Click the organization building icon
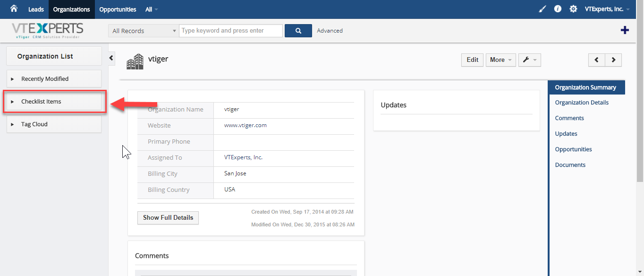644x276 pixels. (135, 61)
